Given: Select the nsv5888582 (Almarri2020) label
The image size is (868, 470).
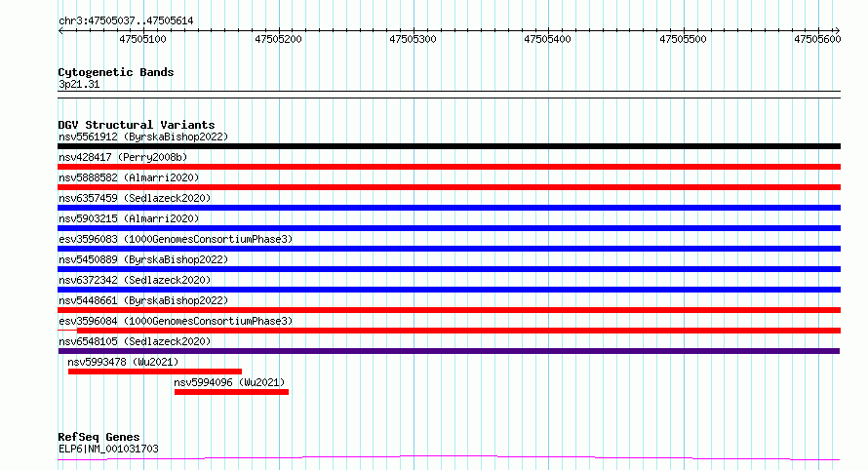Looking at the screenshot, I should click(x=129, y=177).
